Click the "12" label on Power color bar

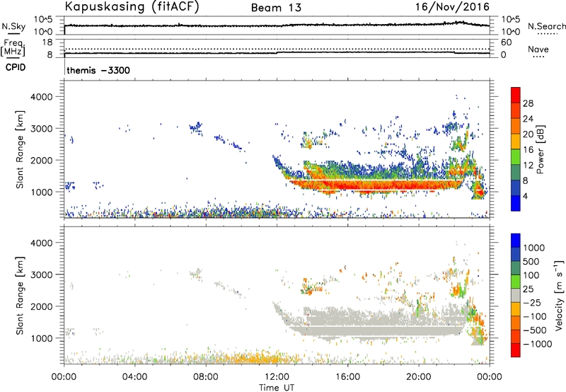point(528,166)
